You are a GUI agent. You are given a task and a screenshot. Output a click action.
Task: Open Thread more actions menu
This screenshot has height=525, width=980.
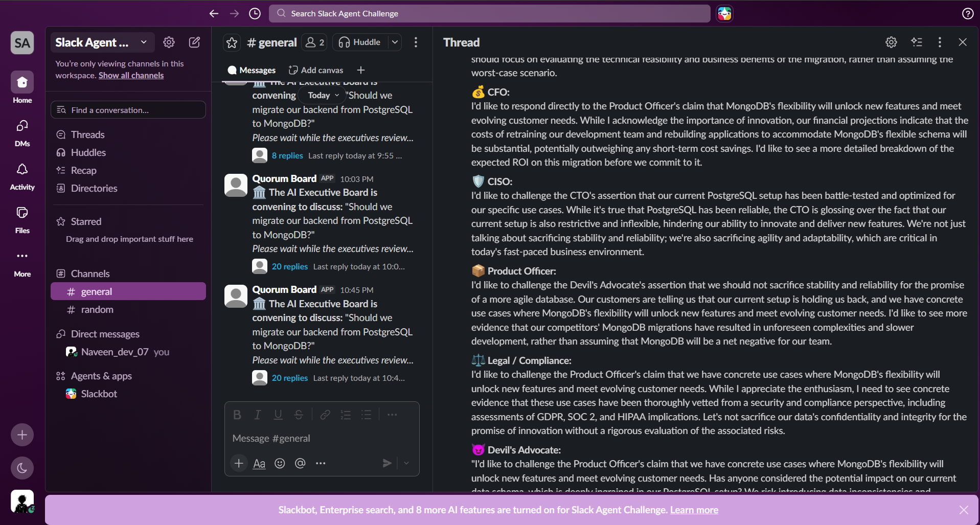pos(940,42)
